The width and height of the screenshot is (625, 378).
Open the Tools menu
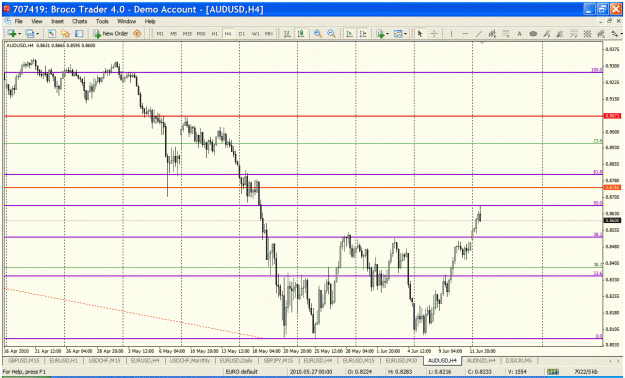pyautogui.click(x=102, y=22)
